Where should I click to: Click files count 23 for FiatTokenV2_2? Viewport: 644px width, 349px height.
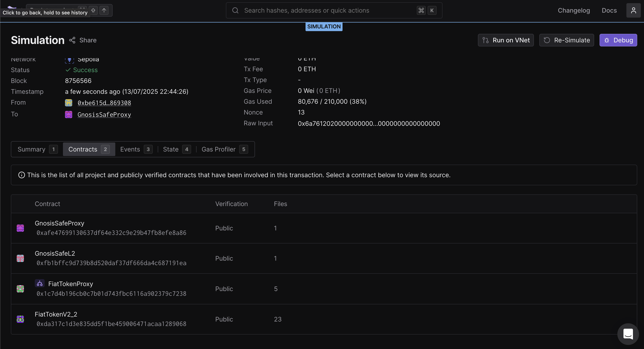tap(278, 319)
